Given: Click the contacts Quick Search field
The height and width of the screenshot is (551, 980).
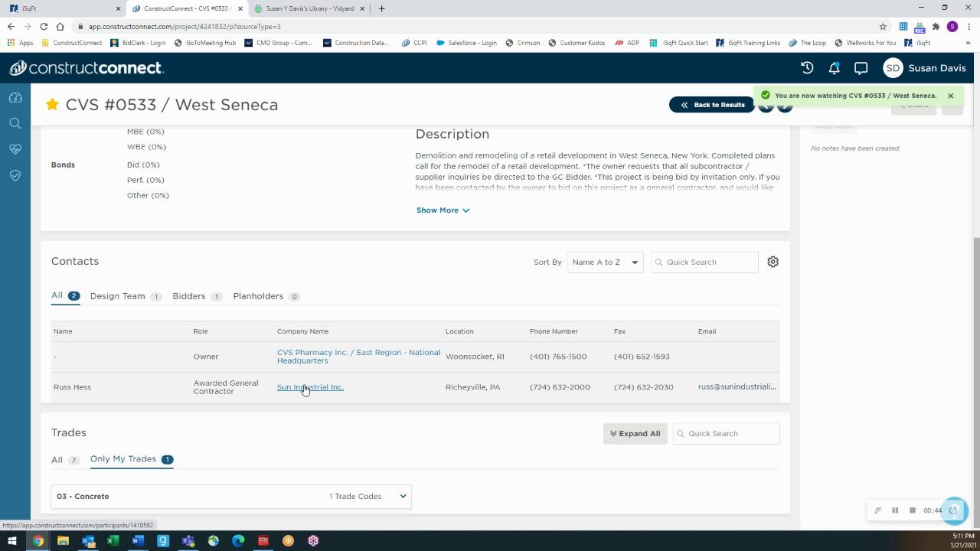Looking at the screenshot, I should pos(704,262).
